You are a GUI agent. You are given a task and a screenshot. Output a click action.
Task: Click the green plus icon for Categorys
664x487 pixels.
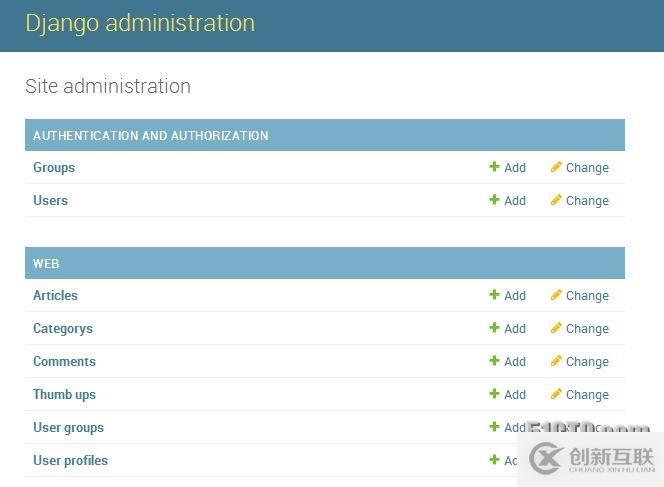pyautogui.click(x=494, y=327)
